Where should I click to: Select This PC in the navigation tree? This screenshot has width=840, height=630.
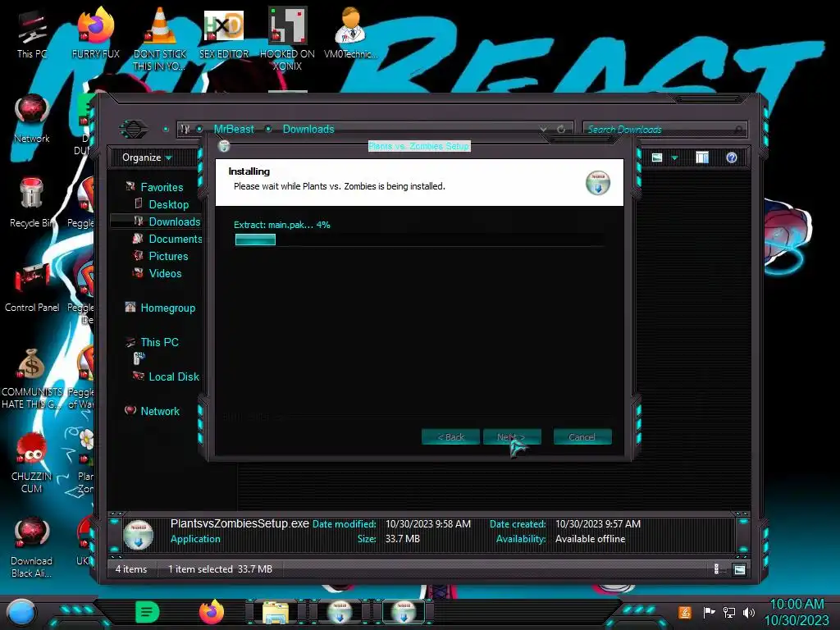pyautogui.click(x=159, y=342)
